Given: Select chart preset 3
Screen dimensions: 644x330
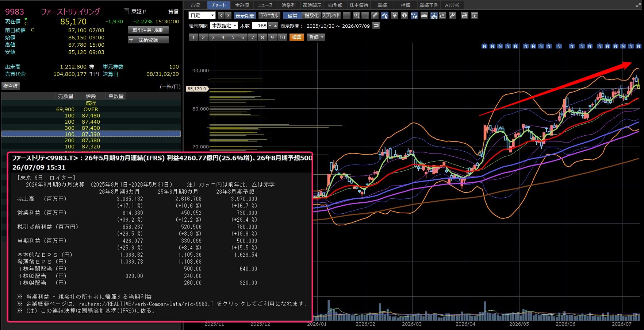Looking at the screenshot, I should [213, 37].
